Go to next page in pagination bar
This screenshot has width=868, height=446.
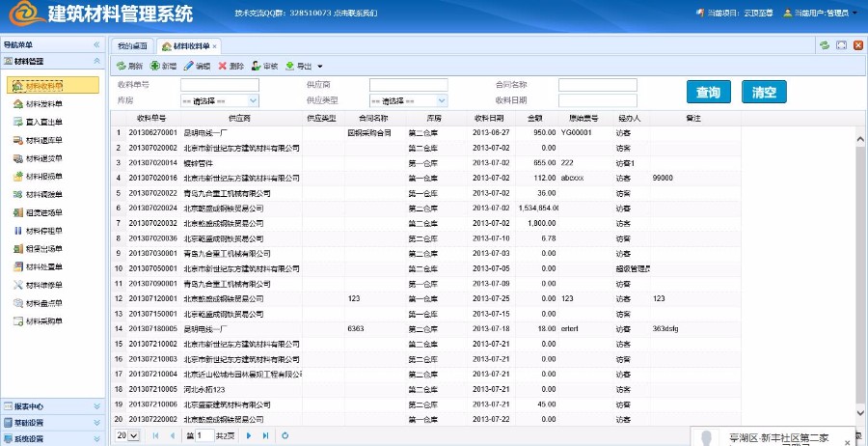pyautogui.click(x=249, y=435)
